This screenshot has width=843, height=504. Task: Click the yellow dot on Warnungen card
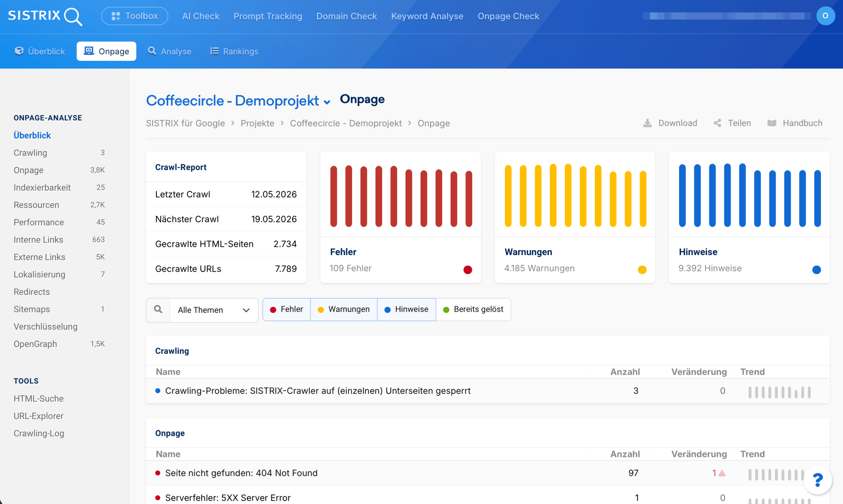pyautogui.click(x=642, y=270)
